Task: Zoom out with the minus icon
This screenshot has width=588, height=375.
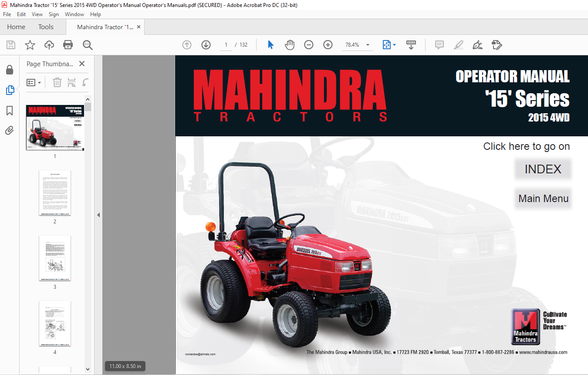Action: coord(309,45)
